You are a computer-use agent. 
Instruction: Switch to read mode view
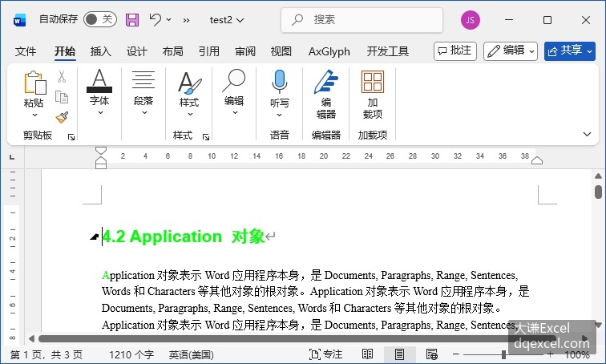(367, 354)
